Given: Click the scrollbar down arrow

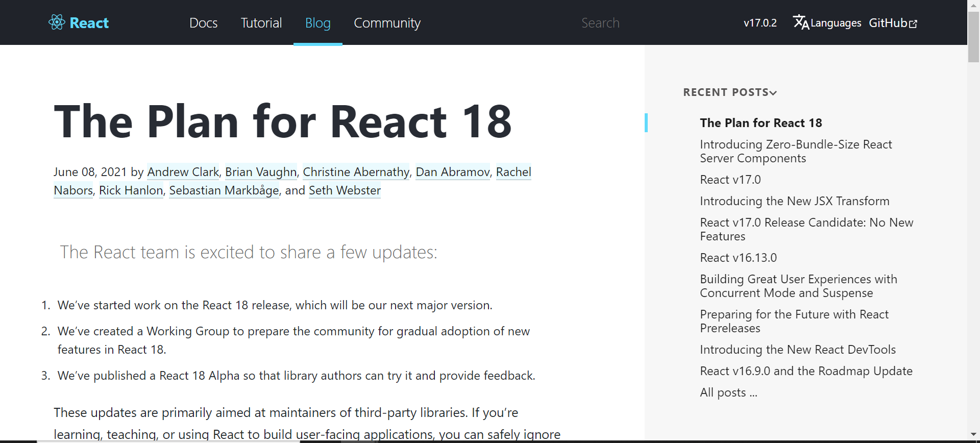Looking at the screenshot, I should coord(973,434).
